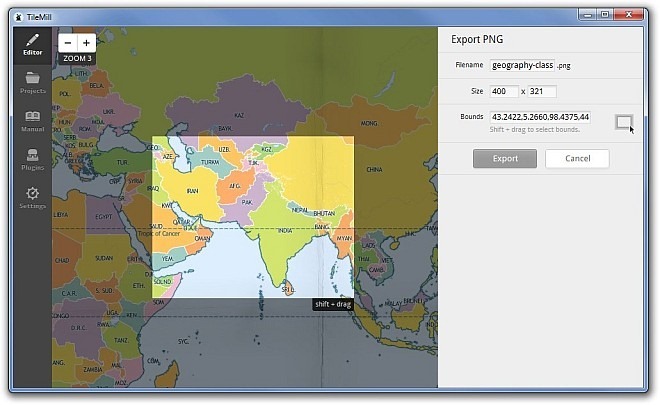Image resolution: width=660 pixels, height=405 pixels.
Task: Click the CHINA label on the map
Action: point(374,170)
